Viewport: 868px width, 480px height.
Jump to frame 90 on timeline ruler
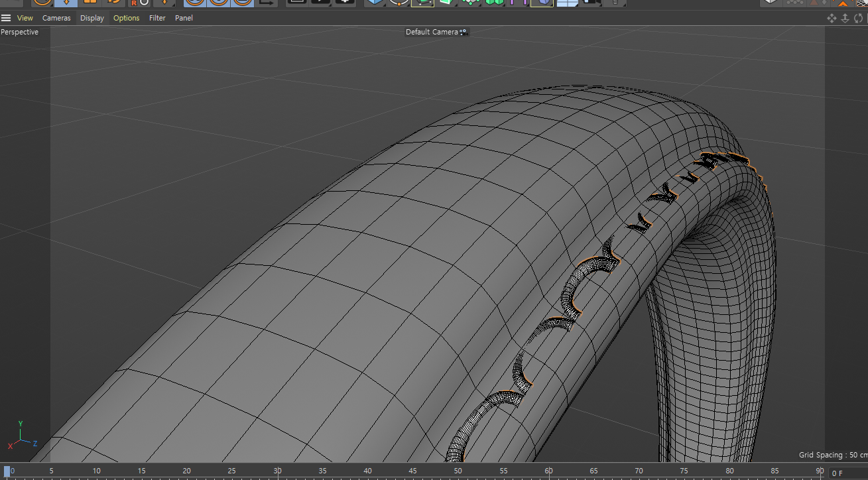coord(821,471)
